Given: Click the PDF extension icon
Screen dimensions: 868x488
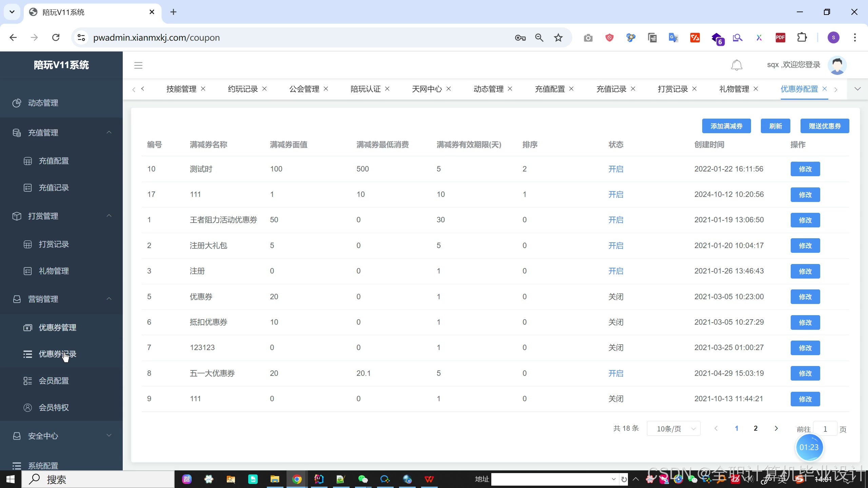Looking at the screenshot, I should [780, 37].
